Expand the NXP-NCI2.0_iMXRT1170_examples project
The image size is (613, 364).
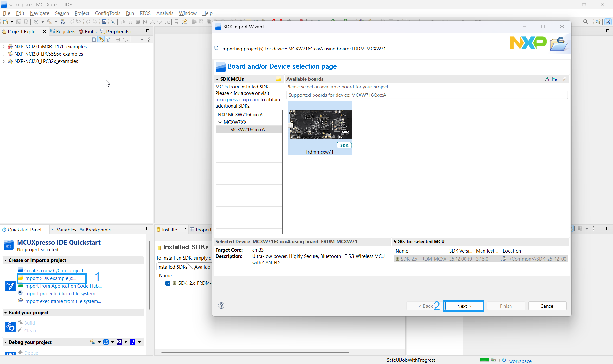click(4, 47)
